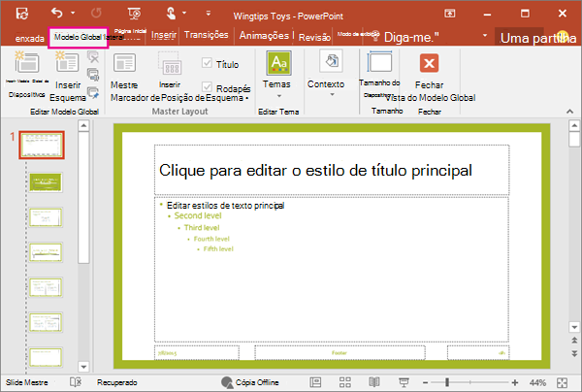Click the 44% zoom level value
582x392 pixels.
(x=537, y=382)
